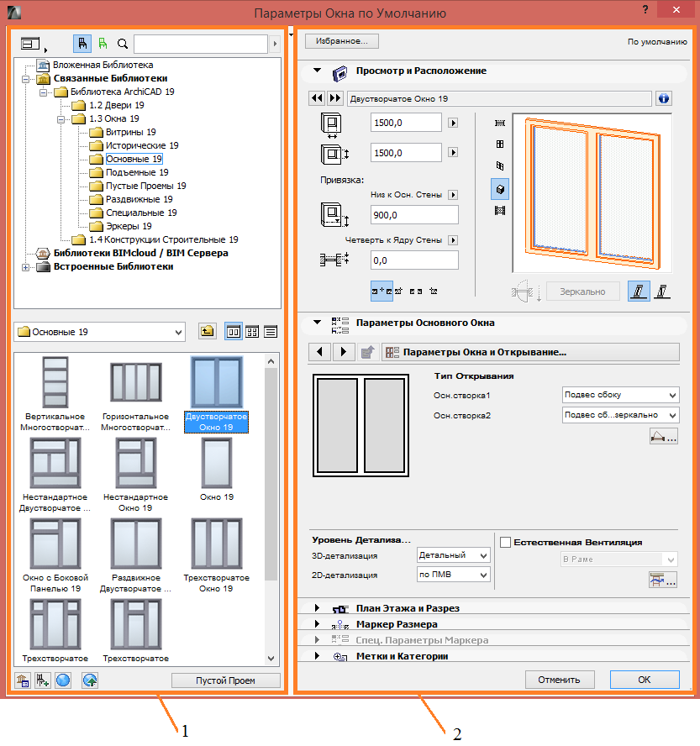This screenshot has width=700, height=746.
Task: Expand the Встроенные Библиотеки tree node
Action: [26, 267]
